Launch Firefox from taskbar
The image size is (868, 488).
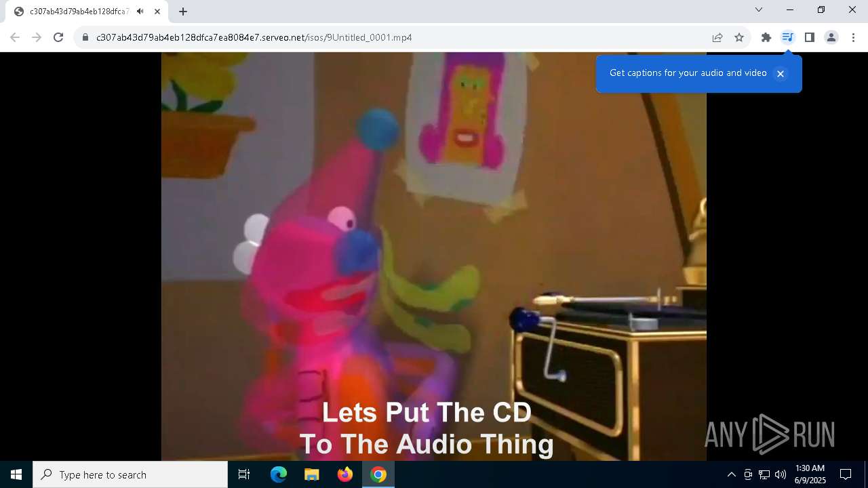pos(345,474)
